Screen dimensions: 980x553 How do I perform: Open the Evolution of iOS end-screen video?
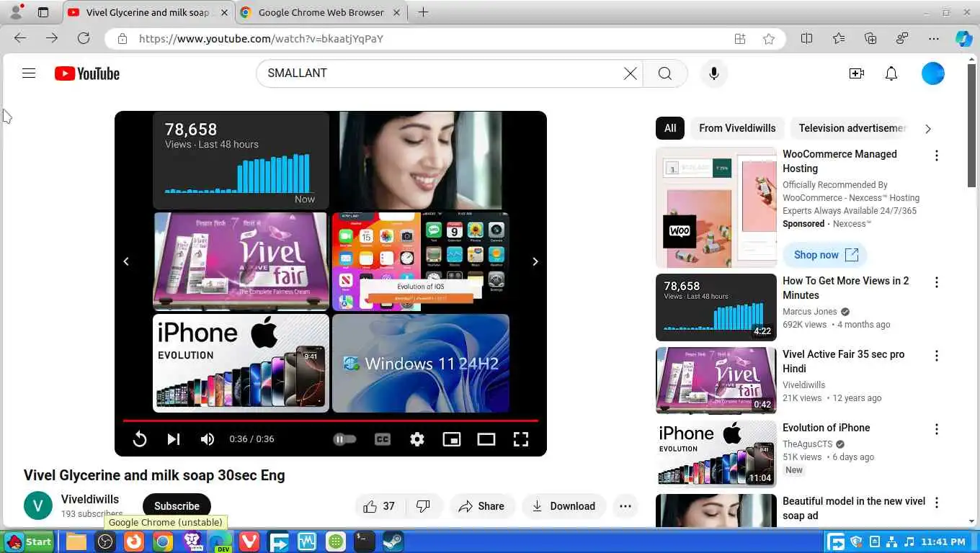[x=421, y=261]
